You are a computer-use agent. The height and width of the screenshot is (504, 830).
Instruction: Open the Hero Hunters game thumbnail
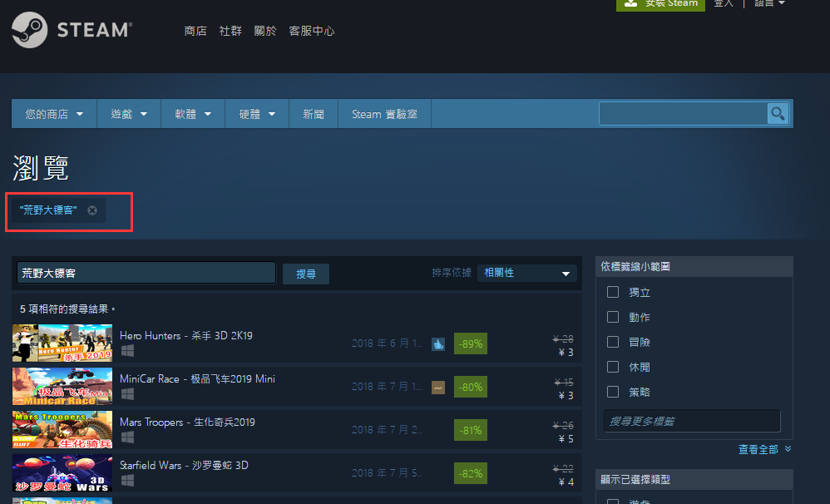[x=62, y=343]
